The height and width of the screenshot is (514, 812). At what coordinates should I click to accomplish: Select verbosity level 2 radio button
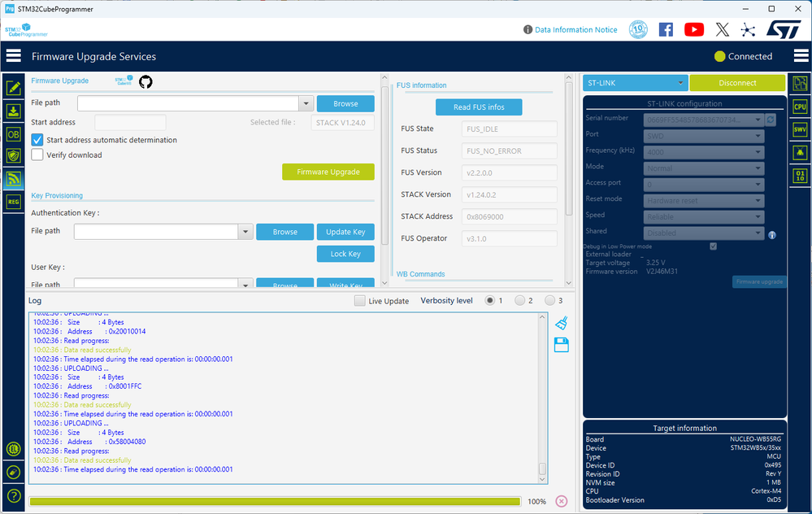(x=520, y=301)
